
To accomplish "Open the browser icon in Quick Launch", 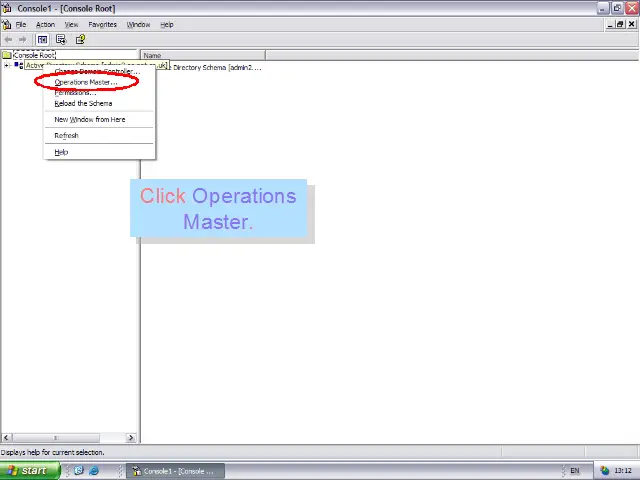I will point(94,471).
